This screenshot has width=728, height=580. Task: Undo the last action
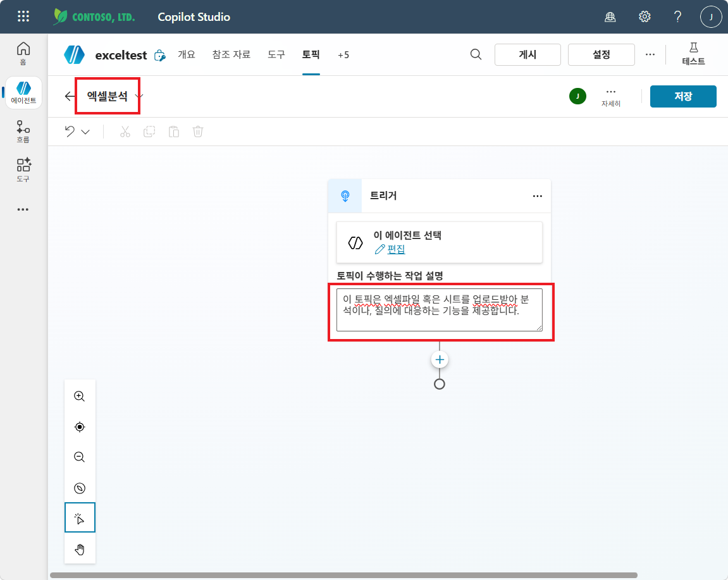(x=70, y=132)
